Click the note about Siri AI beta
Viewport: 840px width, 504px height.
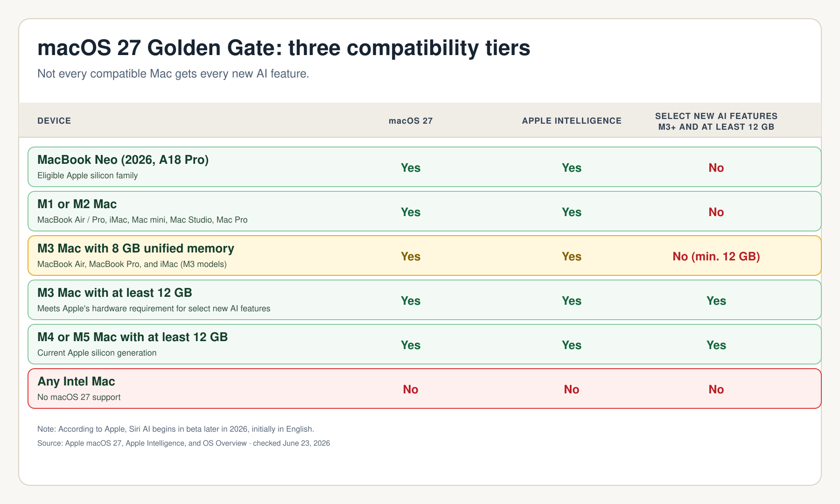pyautogui.click(x=176, y=429)
